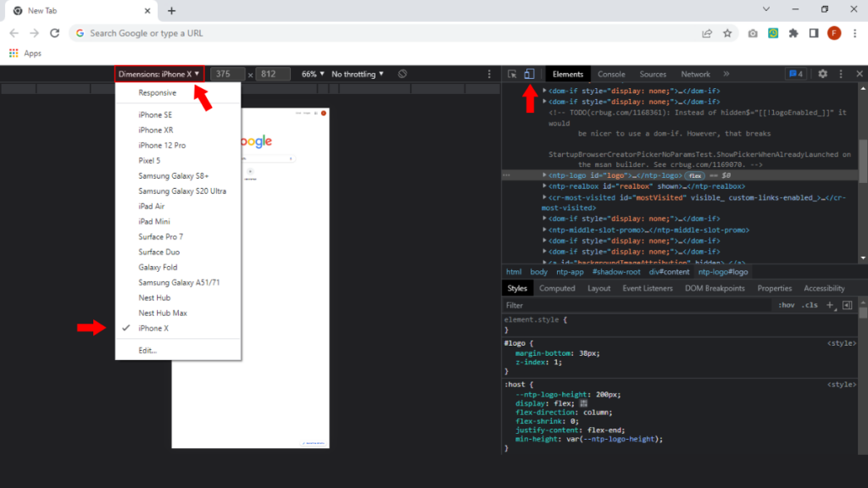
Task: Click the rotate screen icon in device toolbar
Action: tap(403, 75)
